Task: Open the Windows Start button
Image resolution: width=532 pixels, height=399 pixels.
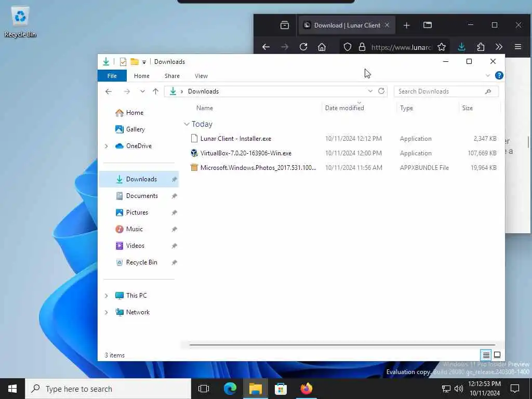Action: pos(12,389)
